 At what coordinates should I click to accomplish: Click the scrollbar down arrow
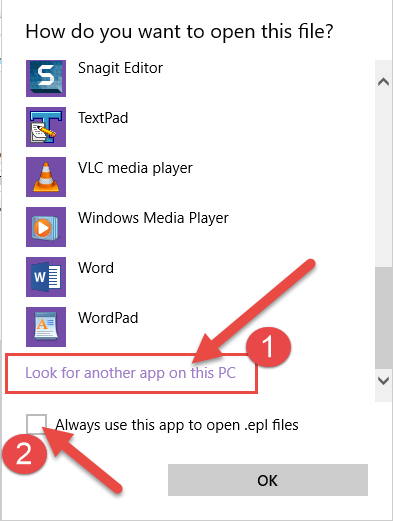point(384,381)
